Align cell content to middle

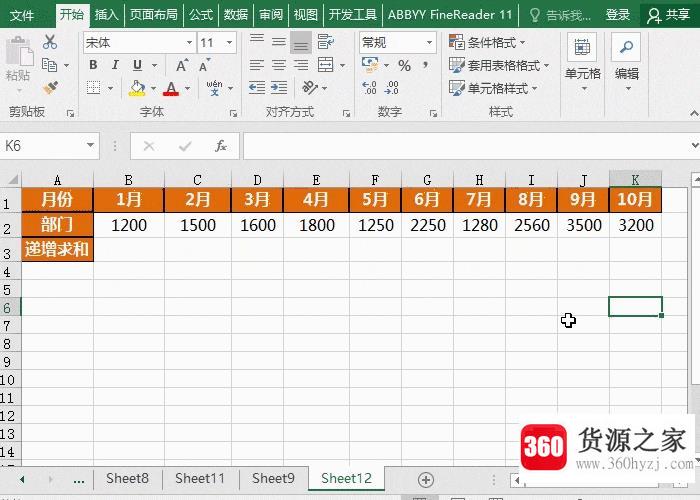279,42
